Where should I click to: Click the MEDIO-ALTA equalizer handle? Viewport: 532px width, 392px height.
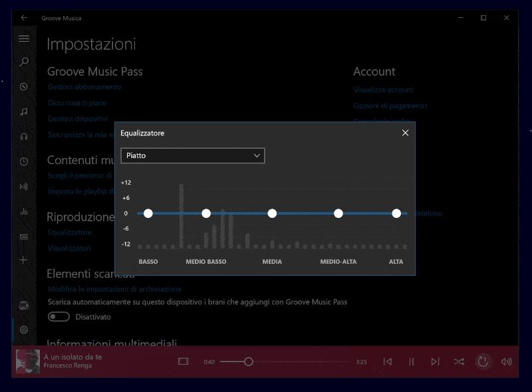(x=338, y=213)
